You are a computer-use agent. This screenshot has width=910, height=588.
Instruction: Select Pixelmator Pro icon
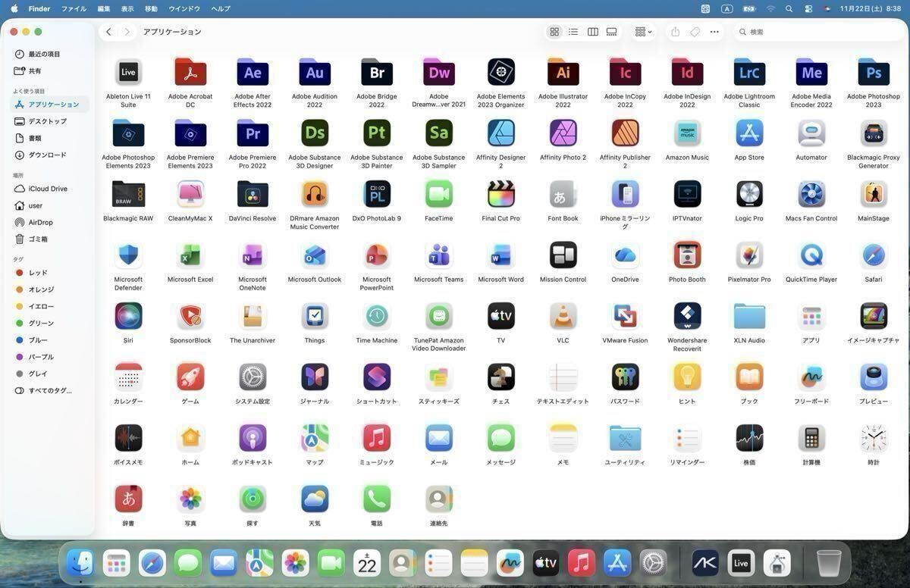point(749,255)
